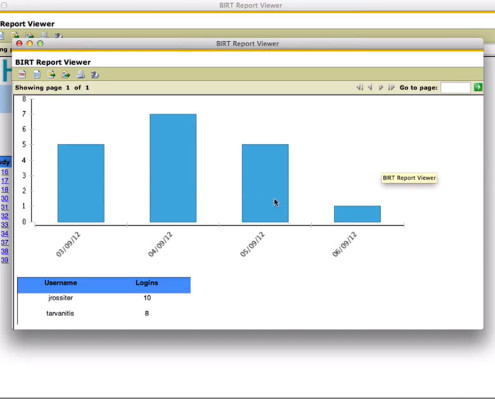Go to the next page arrow
Image resolution: width=495 pixels, height=400 pixels.
pos(381,87)
